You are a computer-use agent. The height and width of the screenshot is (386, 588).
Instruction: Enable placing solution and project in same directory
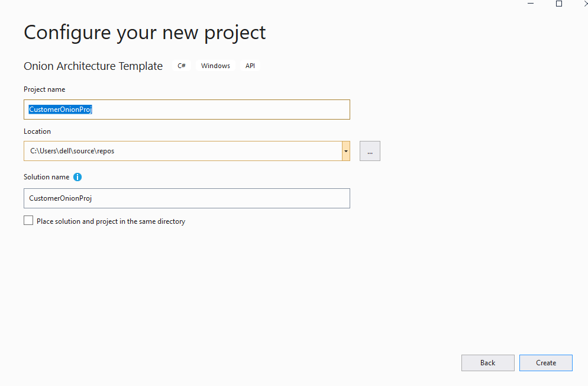point(28,220)
